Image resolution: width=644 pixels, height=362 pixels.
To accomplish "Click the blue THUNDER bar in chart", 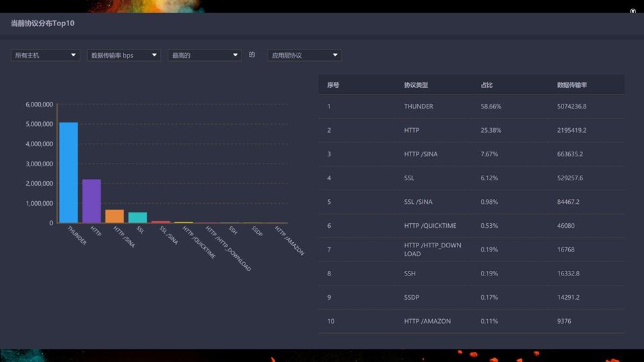I will [x=68, y=172].
